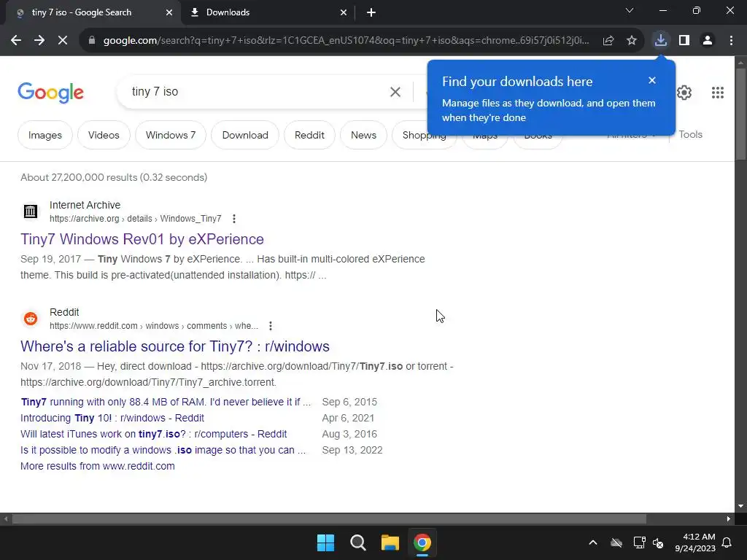This screenshot has height=560, width=747.
Task: Stop loading the current page
Action: point(63,41)
